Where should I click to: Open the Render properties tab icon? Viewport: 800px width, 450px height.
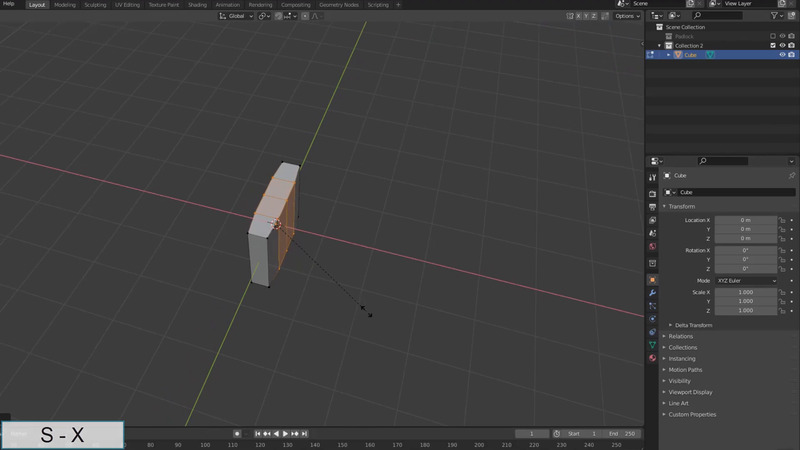tap(652, 193)
